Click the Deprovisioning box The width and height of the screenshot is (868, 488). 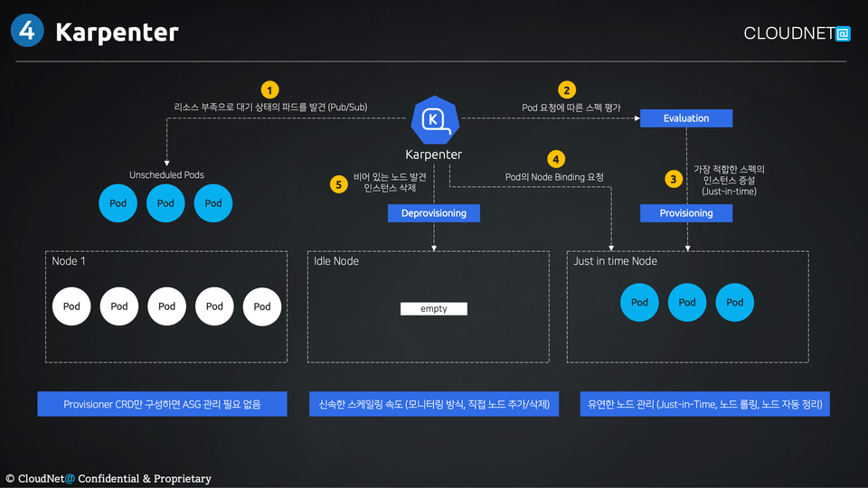click(433, 213)
